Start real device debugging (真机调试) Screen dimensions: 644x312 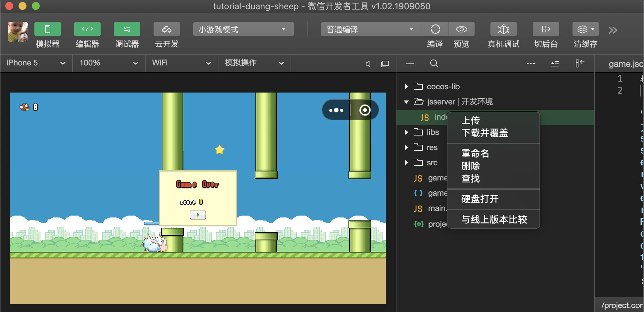pos(503,29)
